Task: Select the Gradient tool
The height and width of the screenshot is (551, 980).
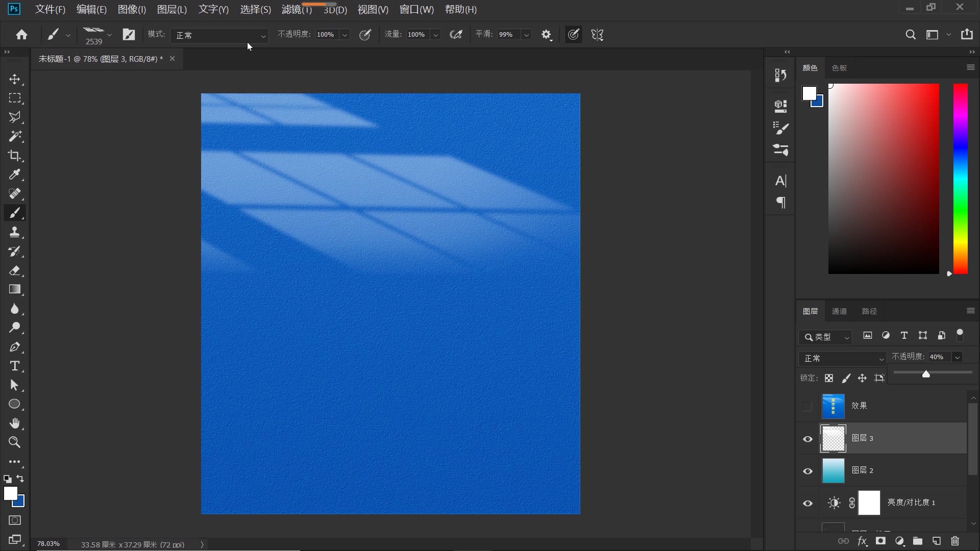Action: coord(14,289)
